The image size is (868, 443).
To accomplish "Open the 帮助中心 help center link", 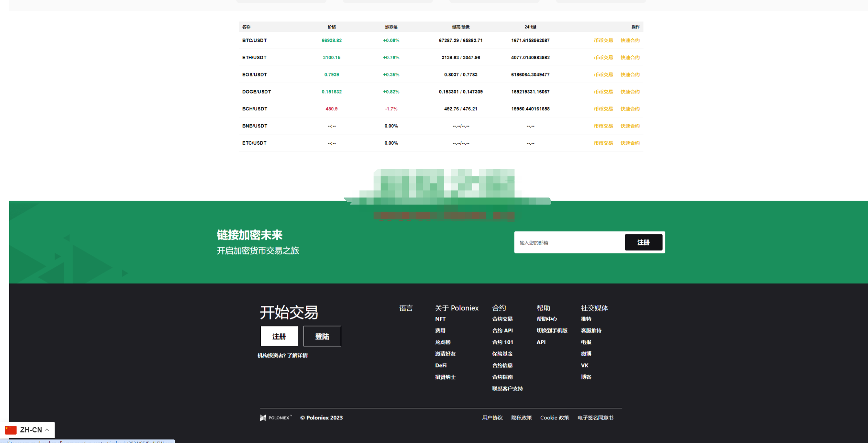I will click(x=547, y=319).
